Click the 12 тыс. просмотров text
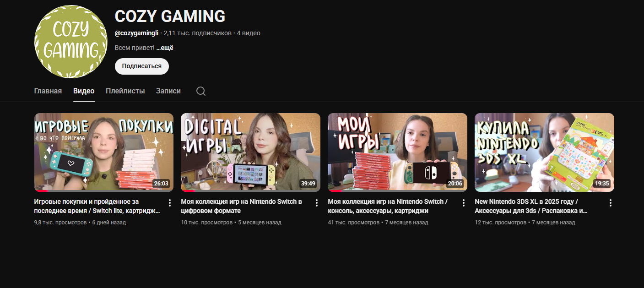This screenshot has height=288, width=644. (501, 223)
